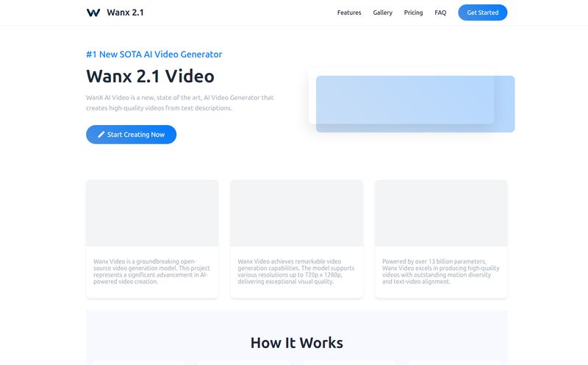Click the '#1 New SOTA AI Video Generator' tagline
Image resolution: width=588 pixels, height=365 pixels.
point(154,54)
